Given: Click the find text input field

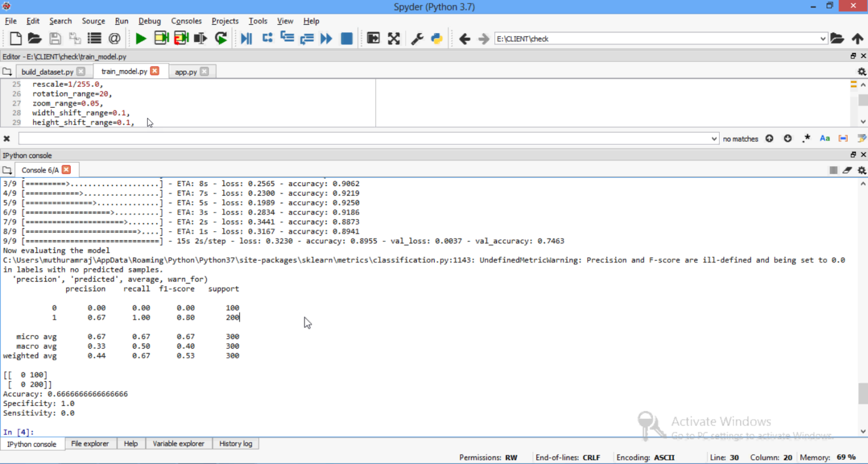Looking at the screenshot, I should (365, 139).
